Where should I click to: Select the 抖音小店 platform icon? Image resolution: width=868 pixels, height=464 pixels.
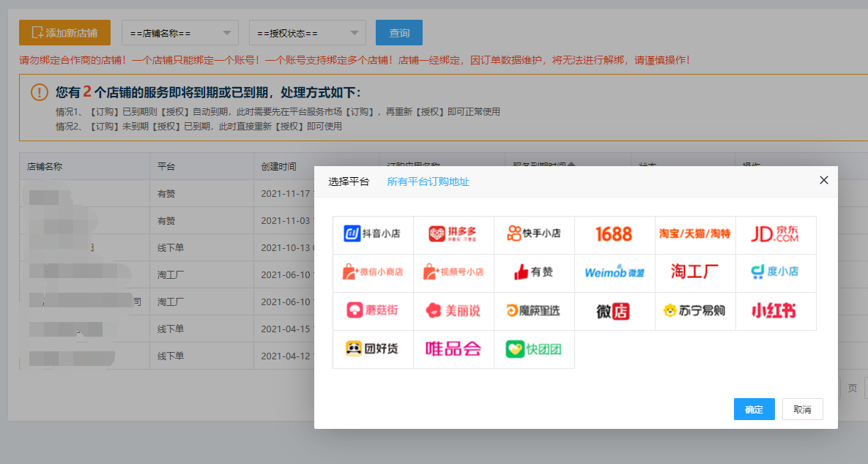(373, 234)
